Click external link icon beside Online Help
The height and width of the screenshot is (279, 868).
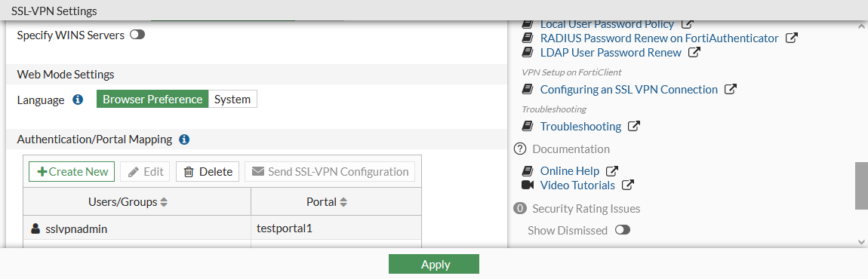click(x=612, y=171)
